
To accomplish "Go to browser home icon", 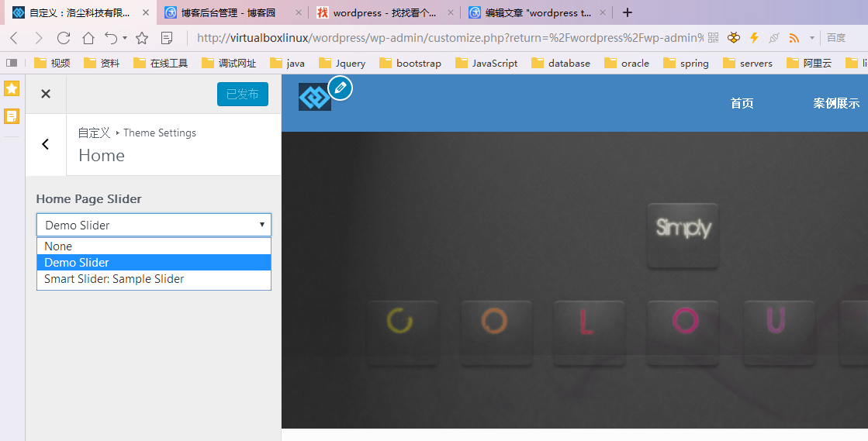I will click(88, 38).
